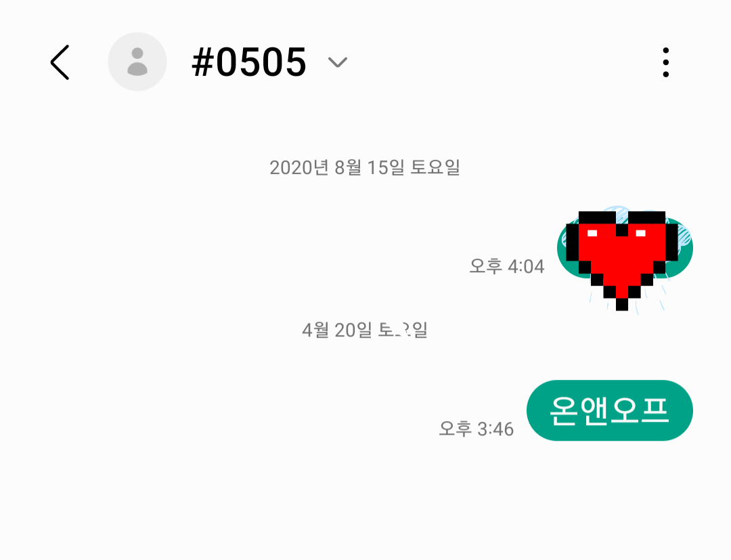Open conversation details via #0505 title

click(249, 62)
